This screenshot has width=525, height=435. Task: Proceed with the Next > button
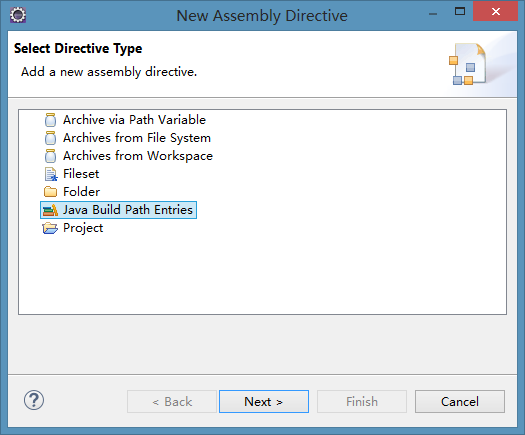pos(264,402)
